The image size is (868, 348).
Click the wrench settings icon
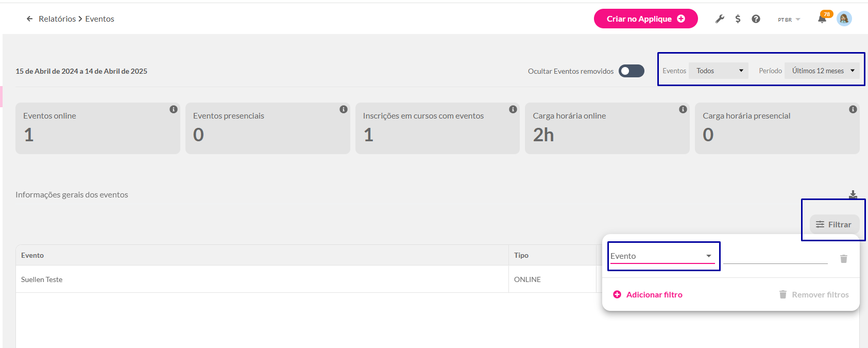[720, 19]
